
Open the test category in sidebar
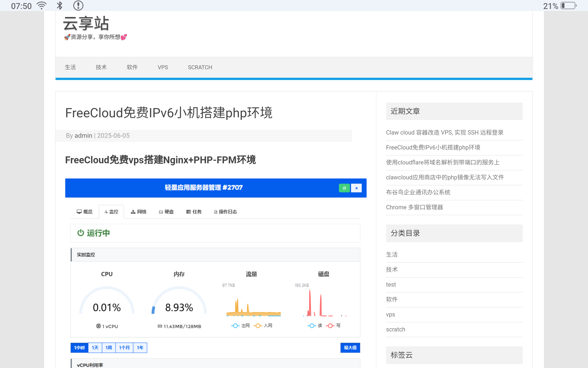click(391, 285)
